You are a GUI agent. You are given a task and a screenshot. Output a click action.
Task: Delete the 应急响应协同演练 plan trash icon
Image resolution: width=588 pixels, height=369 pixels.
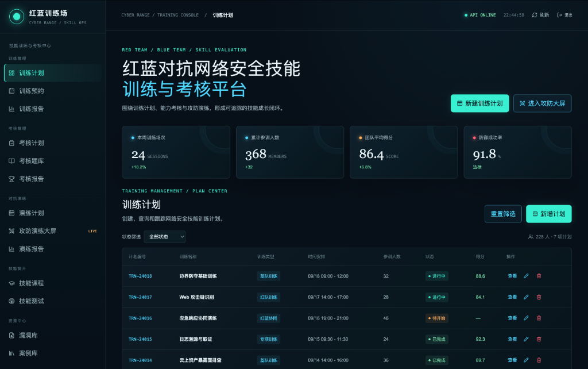click(x=539, y=318)
